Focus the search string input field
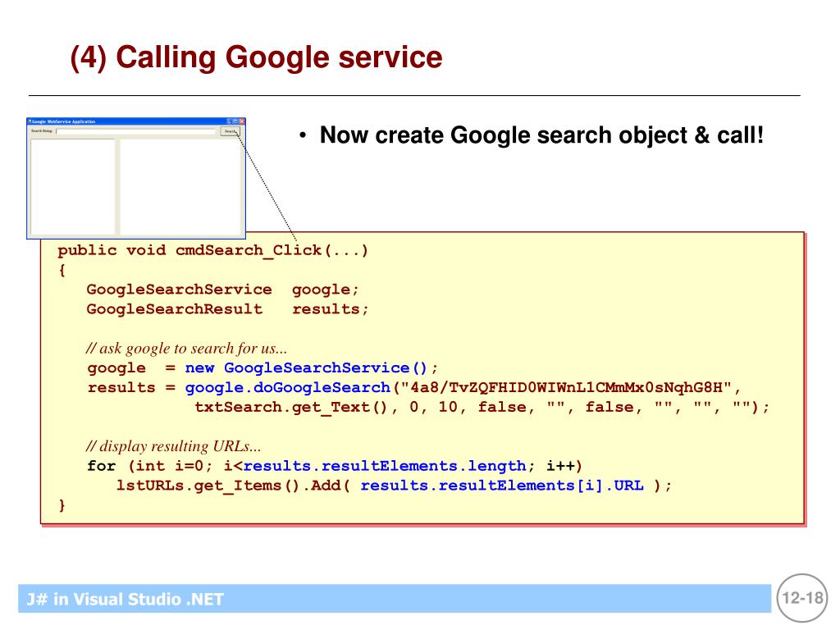The height and width of the screenshot is (630, 840). pyautogui.click(x=135, y=131)
